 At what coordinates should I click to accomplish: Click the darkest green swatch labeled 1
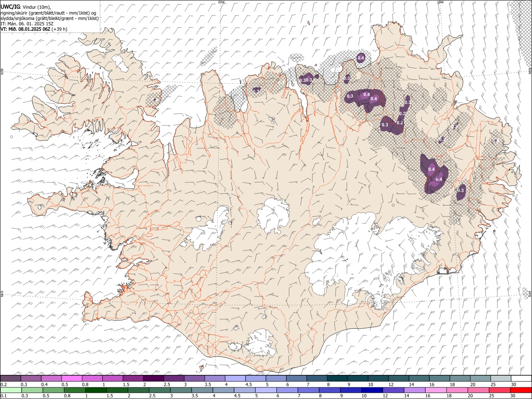pyautogui.click(x=96, y=390)
